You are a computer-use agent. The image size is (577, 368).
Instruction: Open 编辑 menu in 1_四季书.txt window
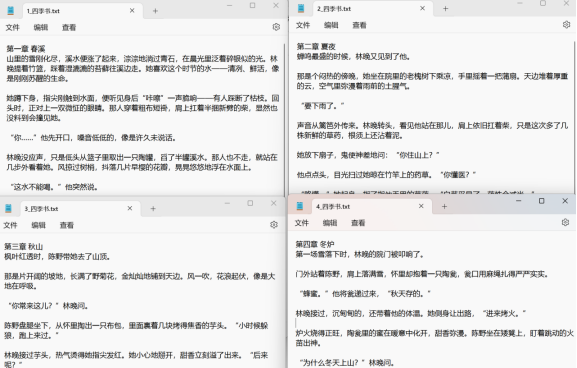[x=40, y=27]
